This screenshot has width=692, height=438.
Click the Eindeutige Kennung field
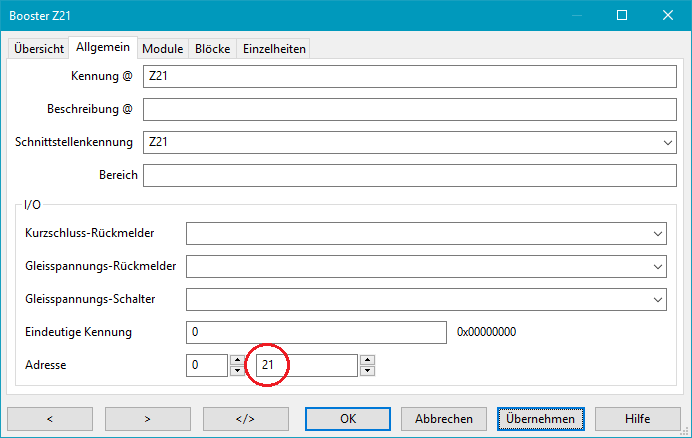pos(315,332)
